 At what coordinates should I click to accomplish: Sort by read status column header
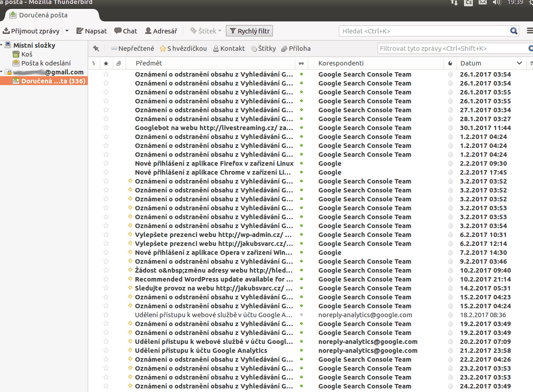(301, 63)
